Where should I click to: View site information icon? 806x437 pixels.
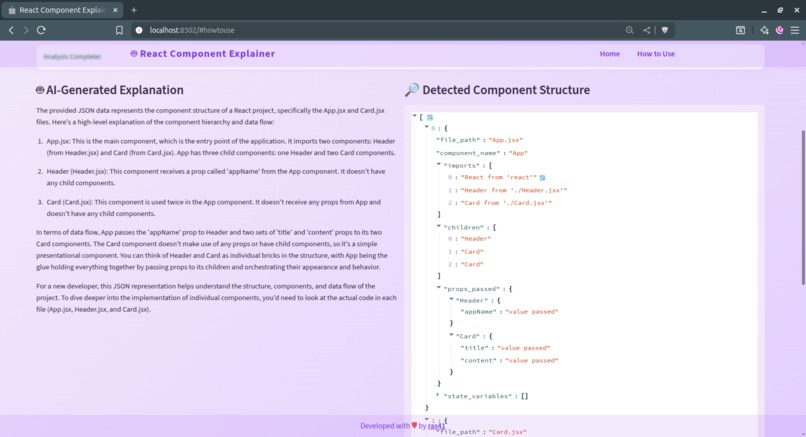(x=139, y=30)
